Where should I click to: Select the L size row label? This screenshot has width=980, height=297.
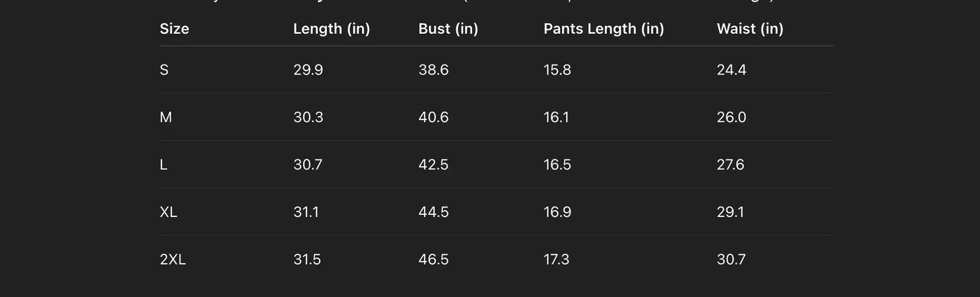[x=163, y=165]
